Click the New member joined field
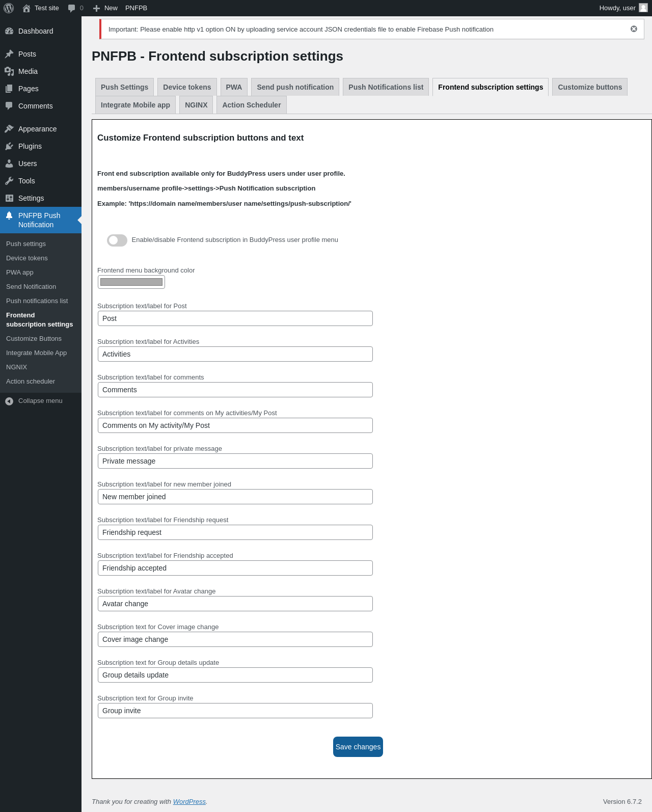 pos(235,497)
